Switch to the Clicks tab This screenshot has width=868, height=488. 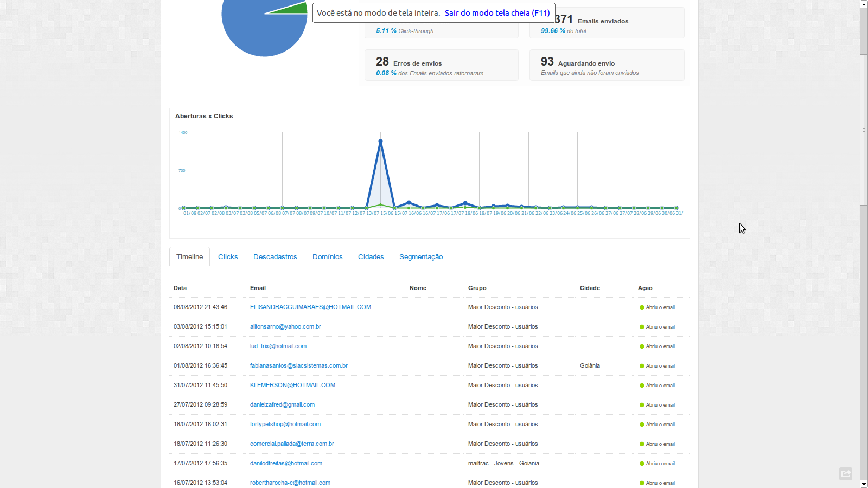(228, 256)
